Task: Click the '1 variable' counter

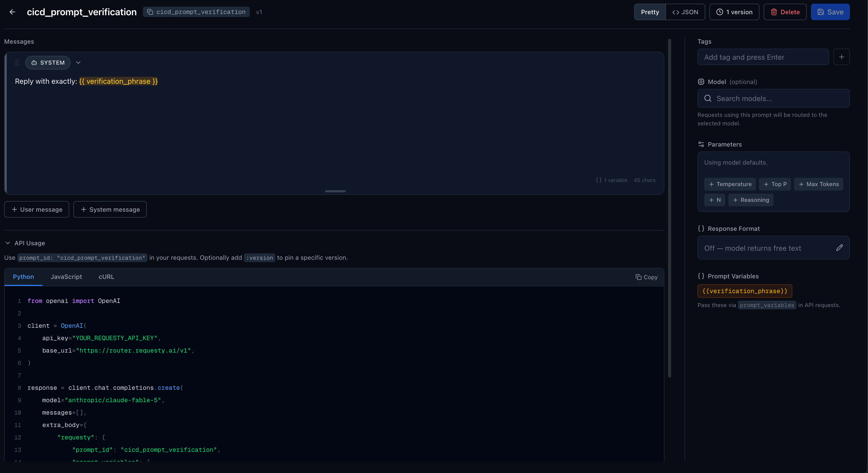Action: 611,180
